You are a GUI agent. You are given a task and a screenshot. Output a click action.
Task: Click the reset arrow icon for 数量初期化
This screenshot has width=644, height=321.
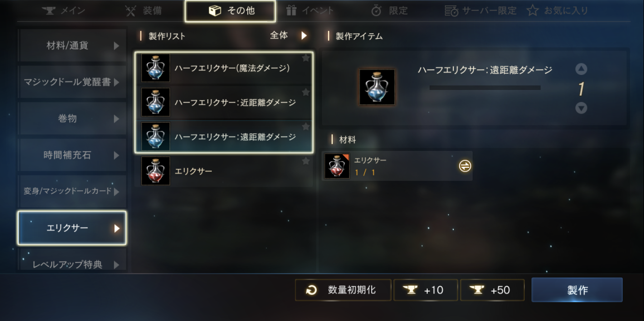[311, 290]
